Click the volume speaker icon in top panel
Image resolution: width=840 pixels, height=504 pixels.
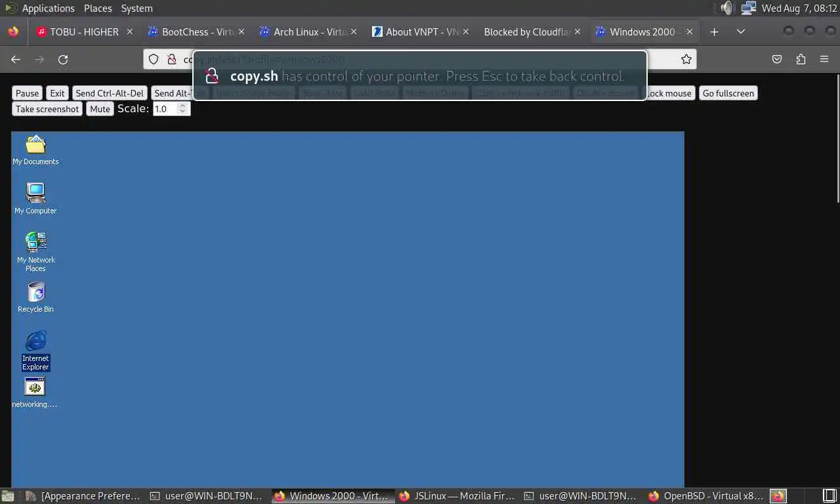coord(726,8)
